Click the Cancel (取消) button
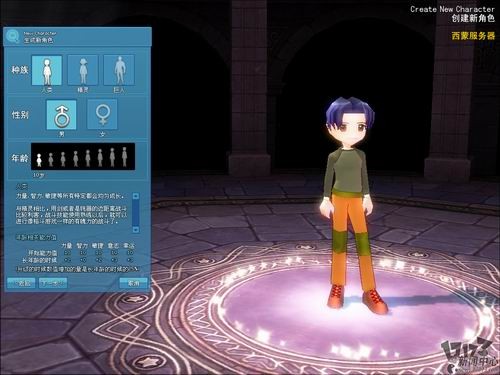This screenshot has height=375, width=500. (133, 283)
